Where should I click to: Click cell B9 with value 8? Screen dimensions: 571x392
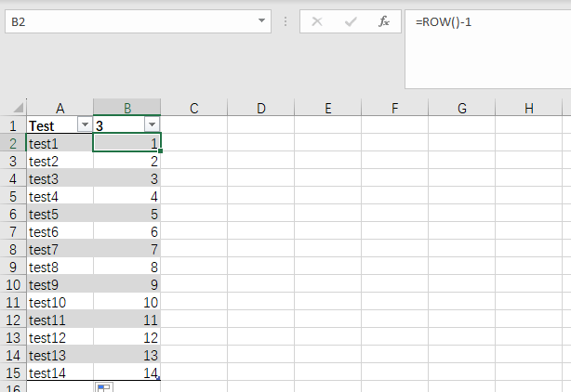[126, 268]
